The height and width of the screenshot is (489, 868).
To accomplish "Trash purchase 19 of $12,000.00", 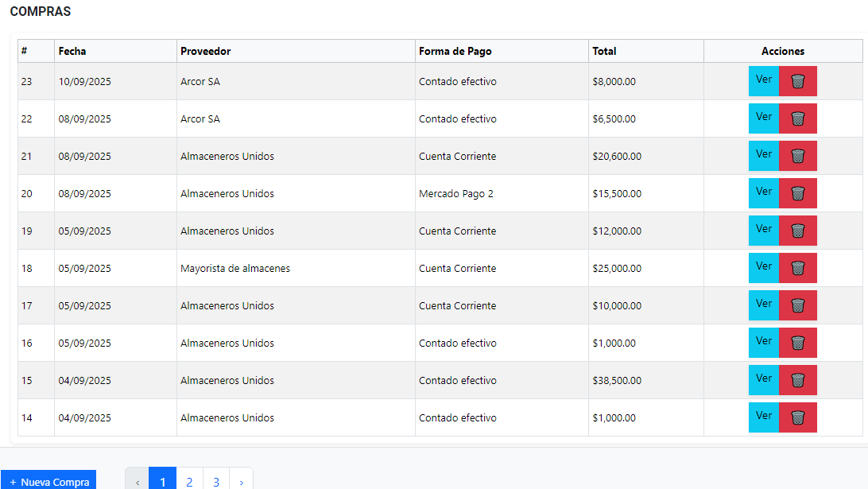I will pos(798,231).
